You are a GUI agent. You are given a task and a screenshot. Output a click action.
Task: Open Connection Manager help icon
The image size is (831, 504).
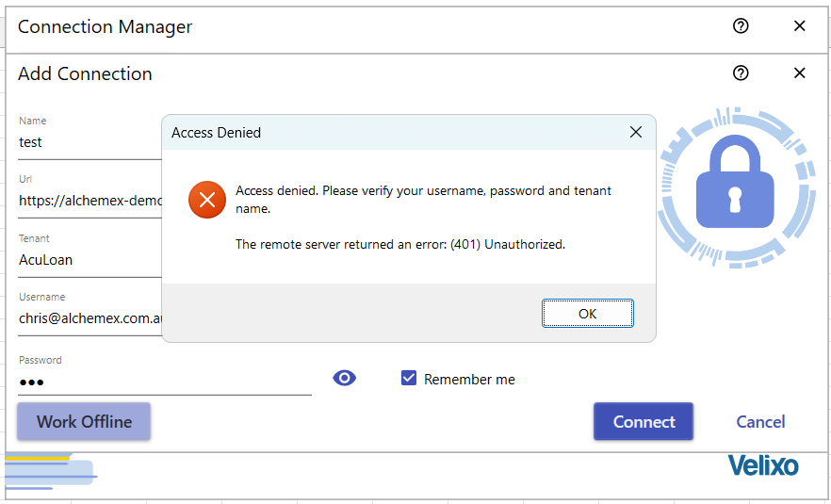click(x=741, y=25)
